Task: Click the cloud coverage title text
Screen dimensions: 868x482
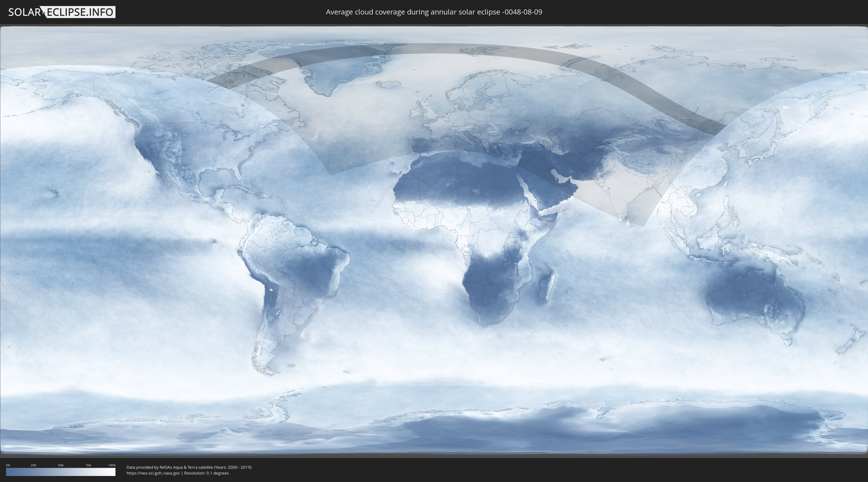Action: pos(434,12)
